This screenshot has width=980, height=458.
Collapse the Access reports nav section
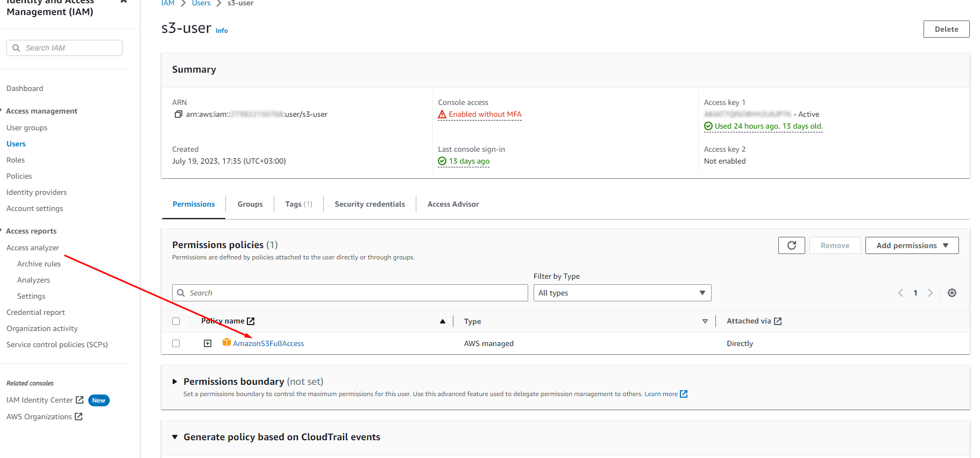(1, 231)
